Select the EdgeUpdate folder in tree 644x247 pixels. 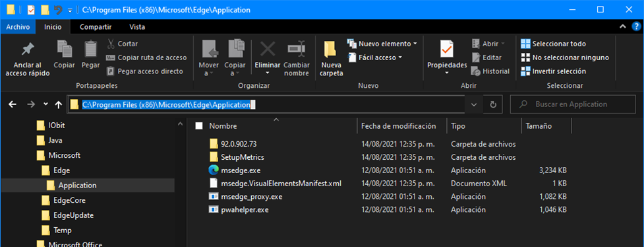click(73, 215)
